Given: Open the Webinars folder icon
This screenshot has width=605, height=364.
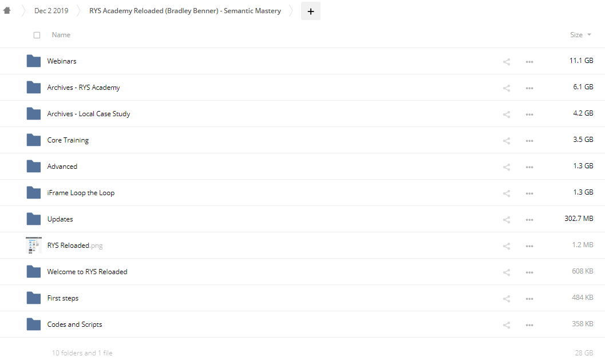Looking at the screenshot, I should [x=34, y=61].
